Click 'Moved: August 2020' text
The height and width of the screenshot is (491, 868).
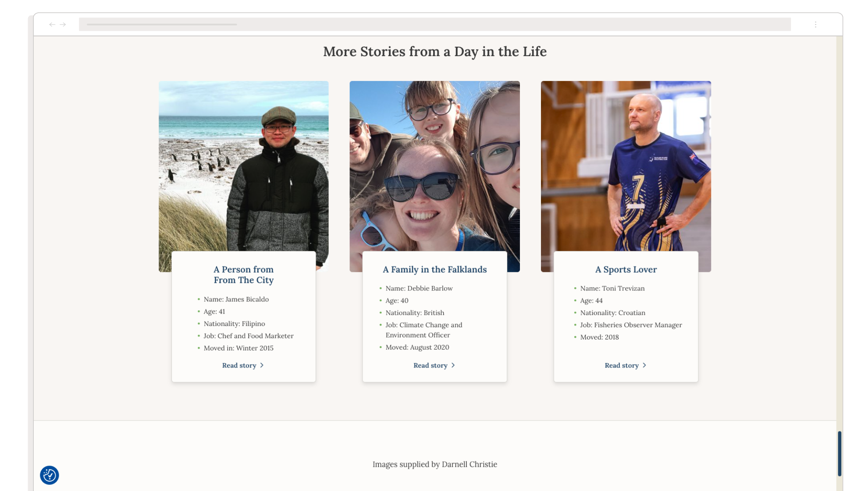(417, 347)
